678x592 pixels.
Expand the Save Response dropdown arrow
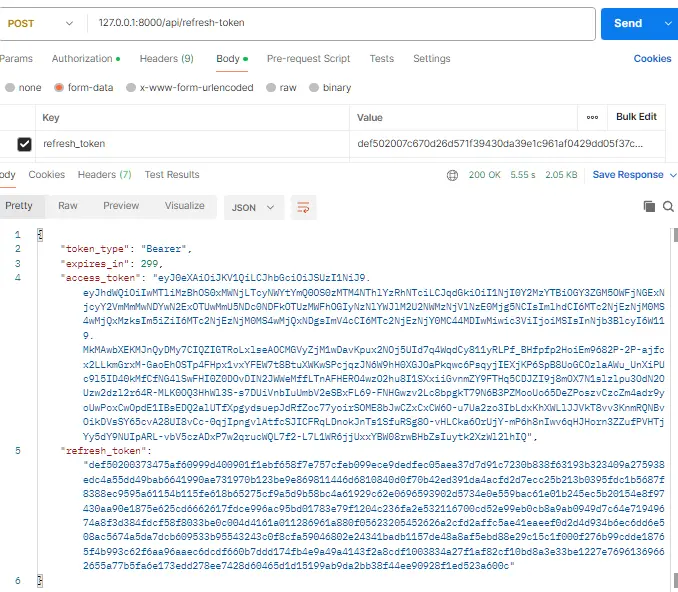coord(673,175)
